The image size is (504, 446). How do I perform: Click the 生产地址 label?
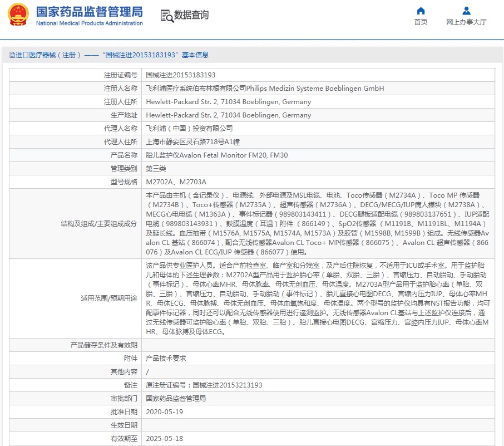(123, 115)
